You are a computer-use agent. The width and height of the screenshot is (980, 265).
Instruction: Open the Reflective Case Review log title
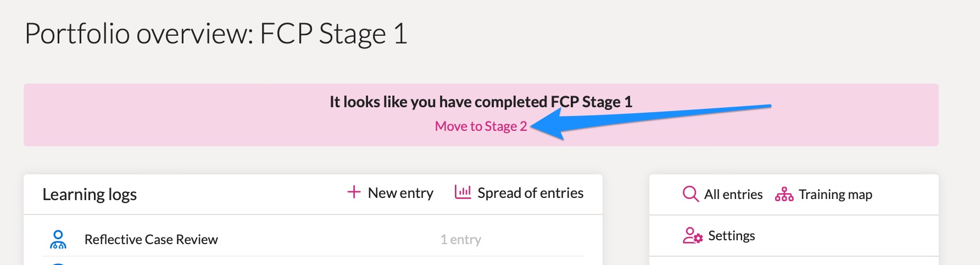tap(151, 240)
